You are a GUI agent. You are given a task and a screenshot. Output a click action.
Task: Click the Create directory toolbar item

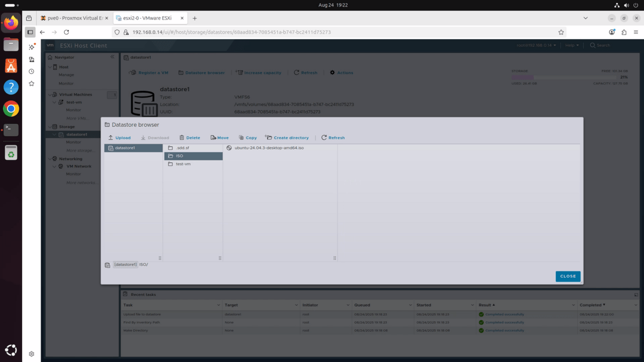[x=287, y=138]
